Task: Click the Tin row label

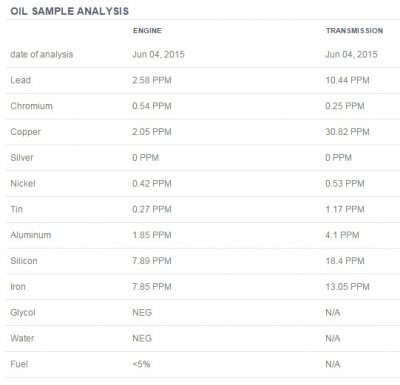Action: tap(16, 209)
